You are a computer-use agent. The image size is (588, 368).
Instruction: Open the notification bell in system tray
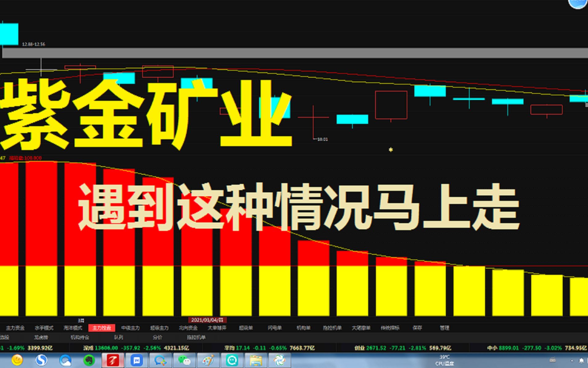[x=581, y=360]
